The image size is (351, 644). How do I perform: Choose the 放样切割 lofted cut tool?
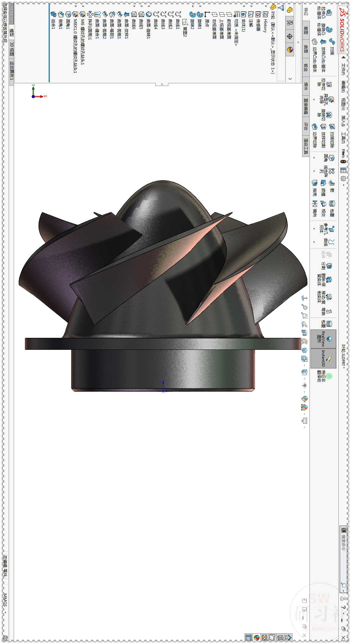click(323, 135)
